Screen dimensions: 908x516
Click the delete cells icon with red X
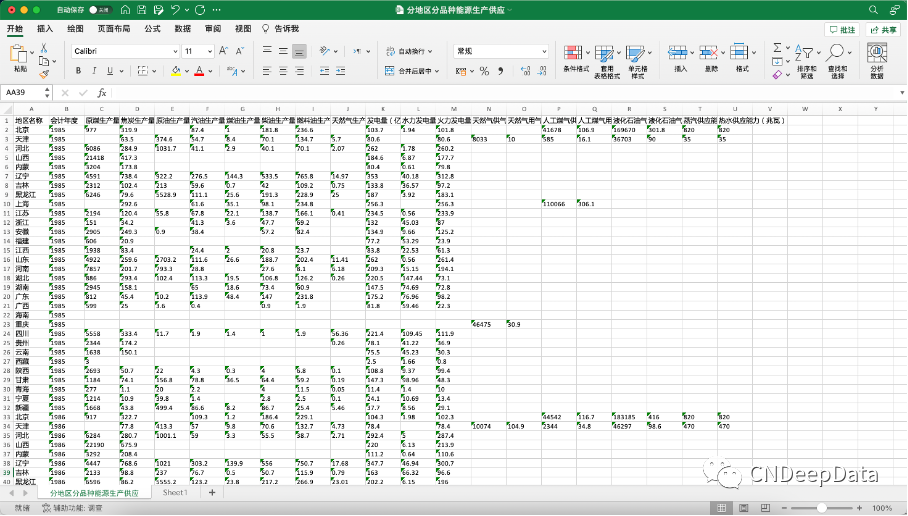pos(708,53)
